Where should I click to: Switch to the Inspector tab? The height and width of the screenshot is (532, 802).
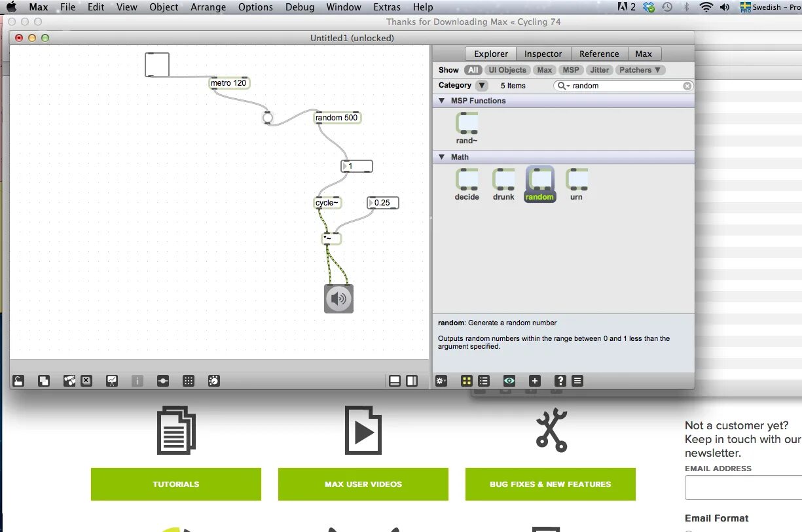pos(543,54)
